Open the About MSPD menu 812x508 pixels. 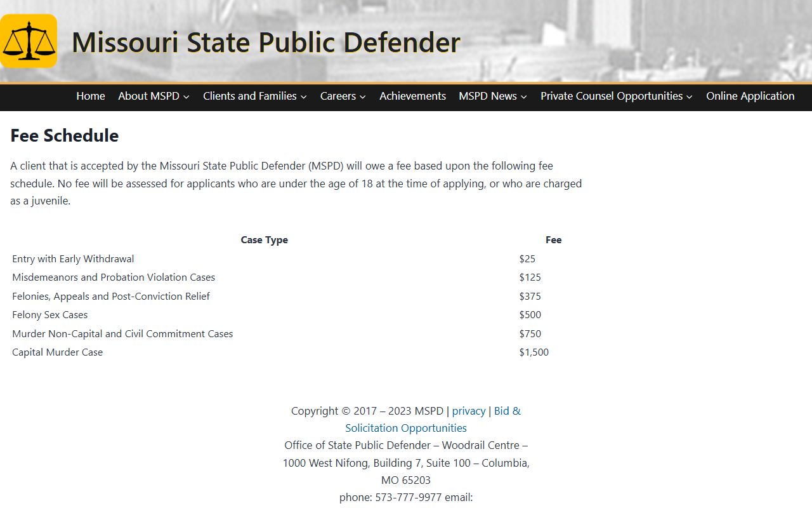148,96
